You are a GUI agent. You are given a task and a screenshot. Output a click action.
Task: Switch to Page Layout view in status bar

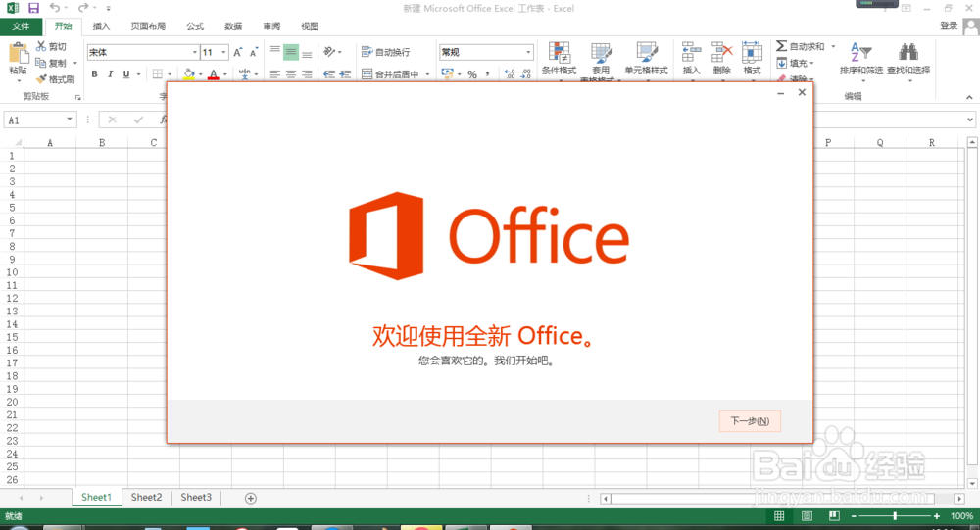(807, 516)
